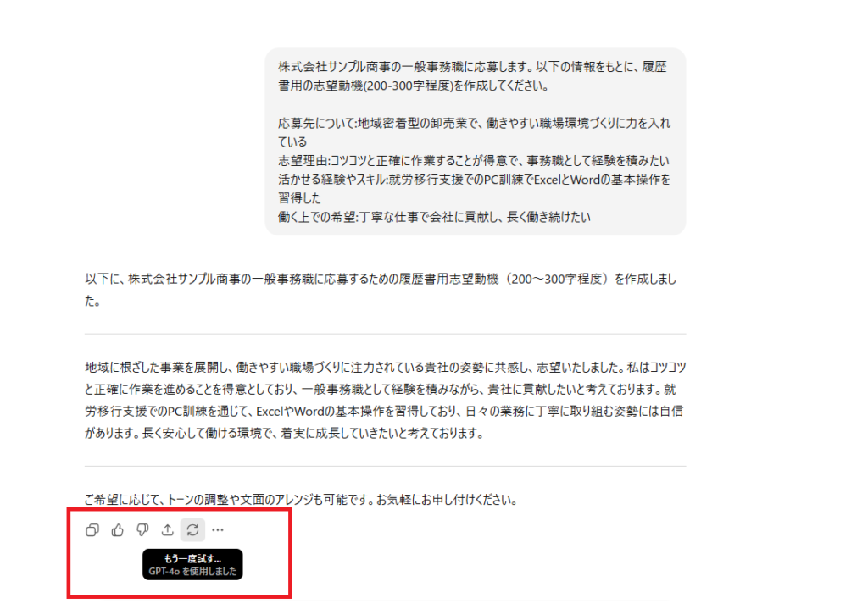Click the horizontal divider below the generated paragraph

(386, 466)
